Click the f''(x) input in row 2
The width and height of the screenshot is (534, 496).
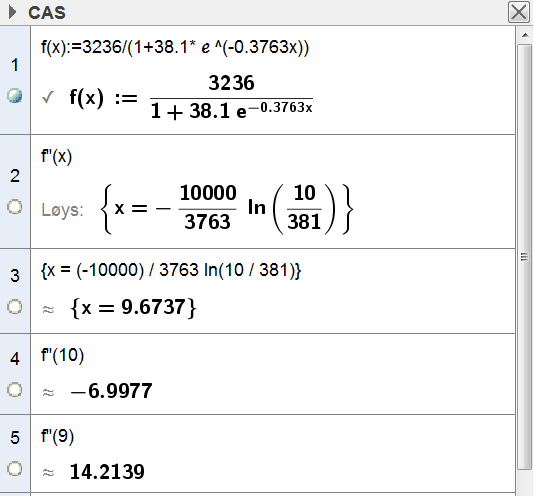(57, 157)
